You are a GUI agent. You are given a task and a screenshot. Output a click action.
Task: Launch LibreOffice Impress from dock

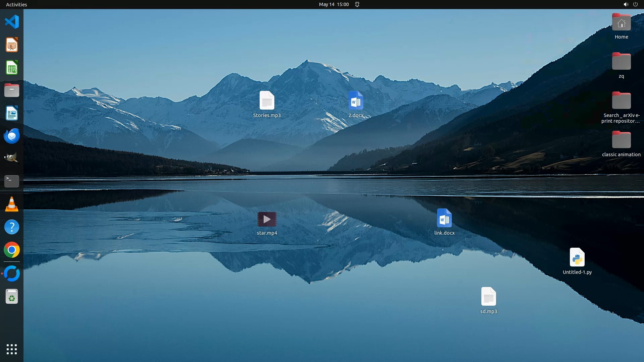point(12,45)
